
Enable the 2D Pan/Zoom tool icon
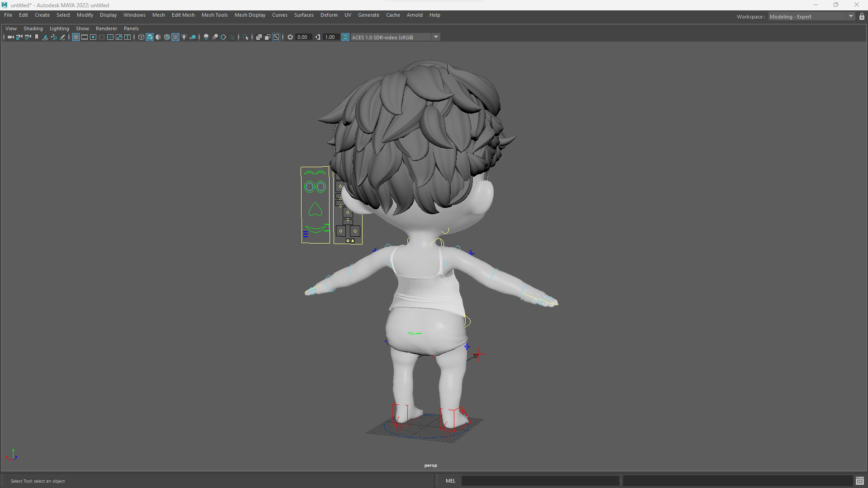54,37
